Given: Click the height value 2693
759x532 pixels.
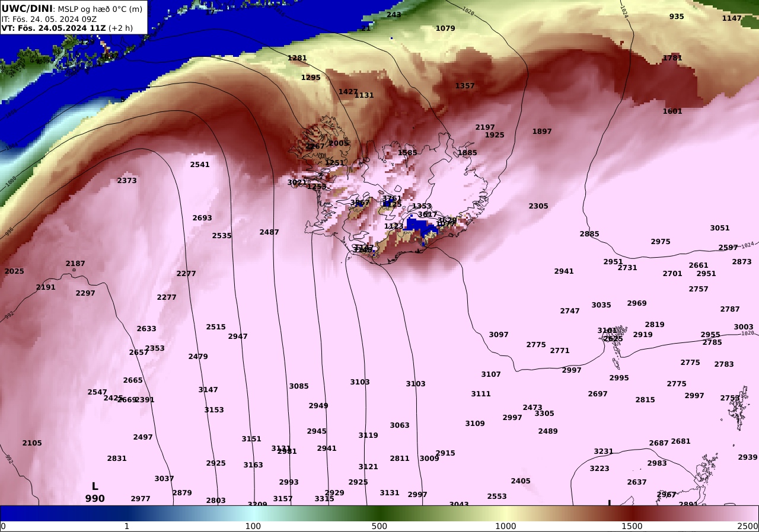Looking at the screenshot, I should [202, 218].
